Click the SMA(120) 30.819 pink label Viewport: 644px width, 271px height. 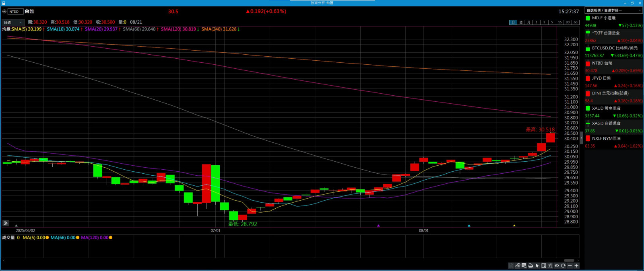tap(179, 29)
